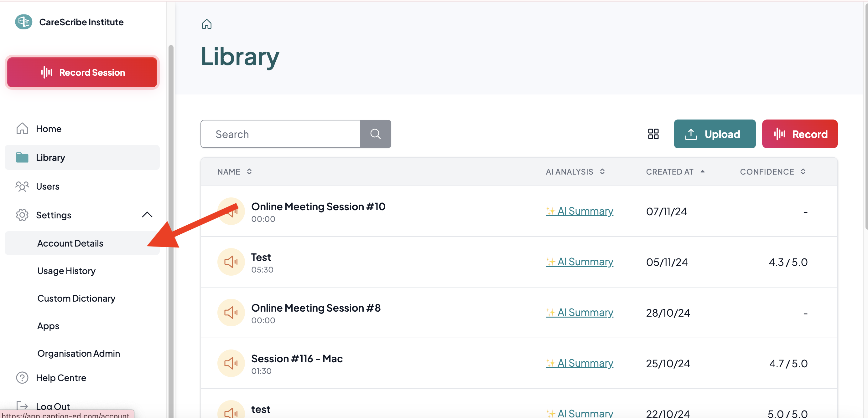Click the 4.3 / 5.0 confidence value
This screenshot has width=868, height=418.
click(x=788, y=262)
